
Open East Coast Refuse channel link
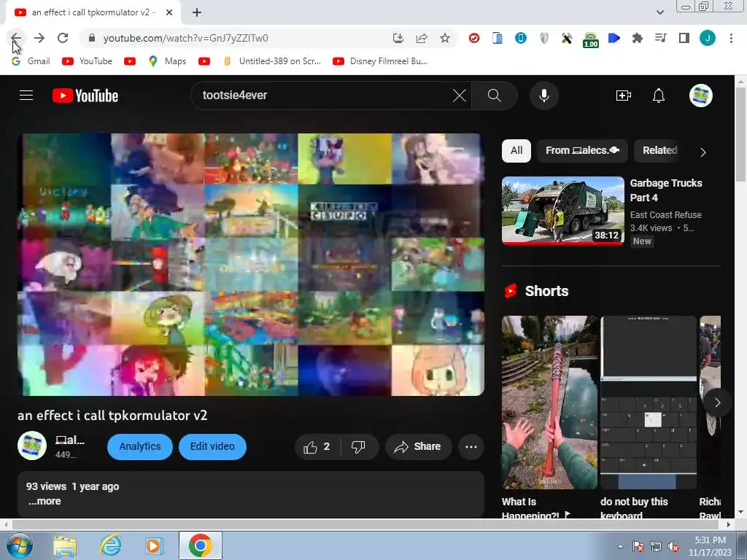[x=665, y=215]
